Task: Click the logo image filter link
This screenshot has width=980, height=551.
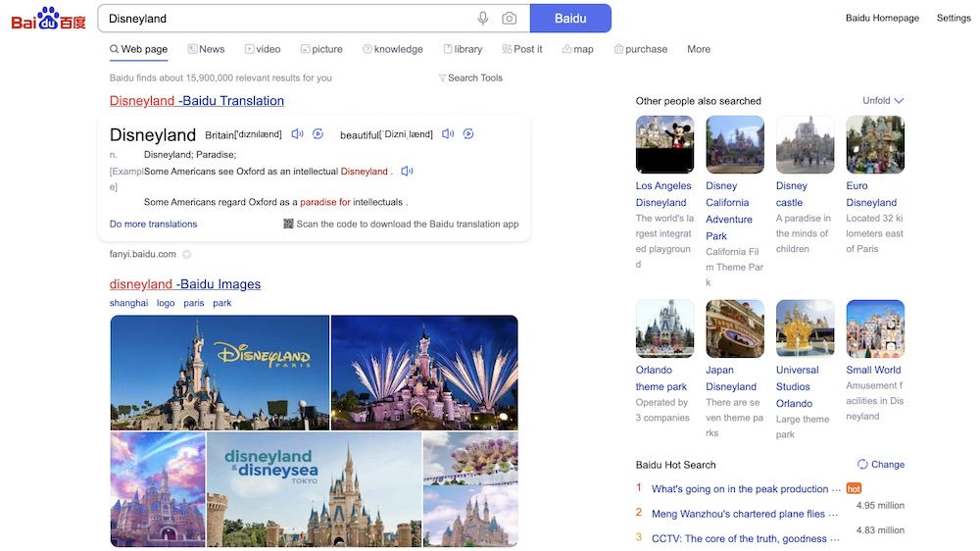Action: 166,303
